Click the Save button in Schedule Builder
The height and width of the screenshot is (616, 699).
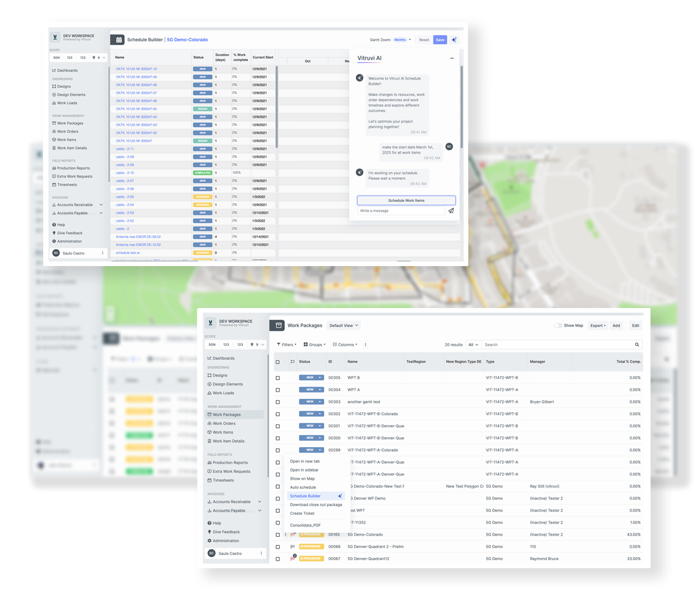coord(440,40)
